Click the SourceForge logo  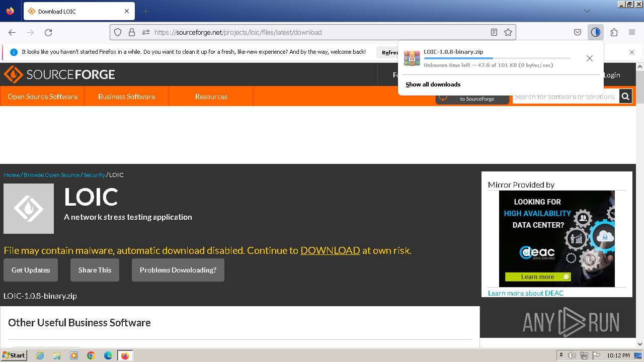pyautogui.click(x=59, y=74)
